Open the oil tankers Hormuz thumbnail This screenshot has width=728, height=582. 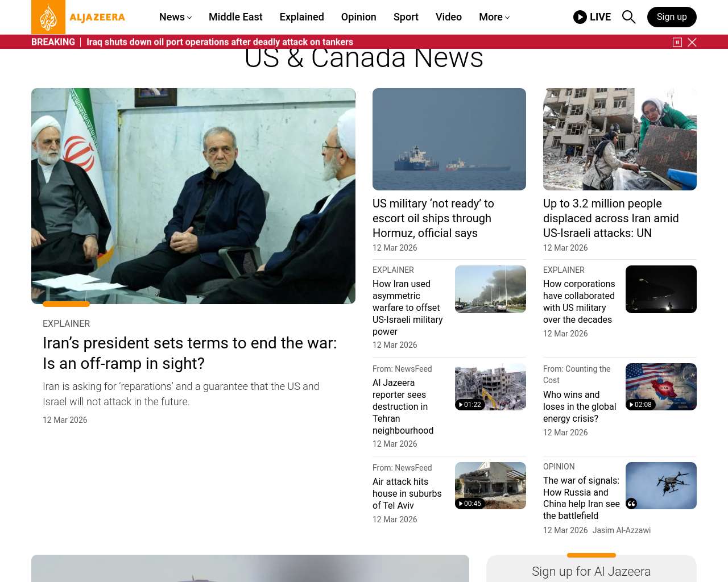pos(449,139)
